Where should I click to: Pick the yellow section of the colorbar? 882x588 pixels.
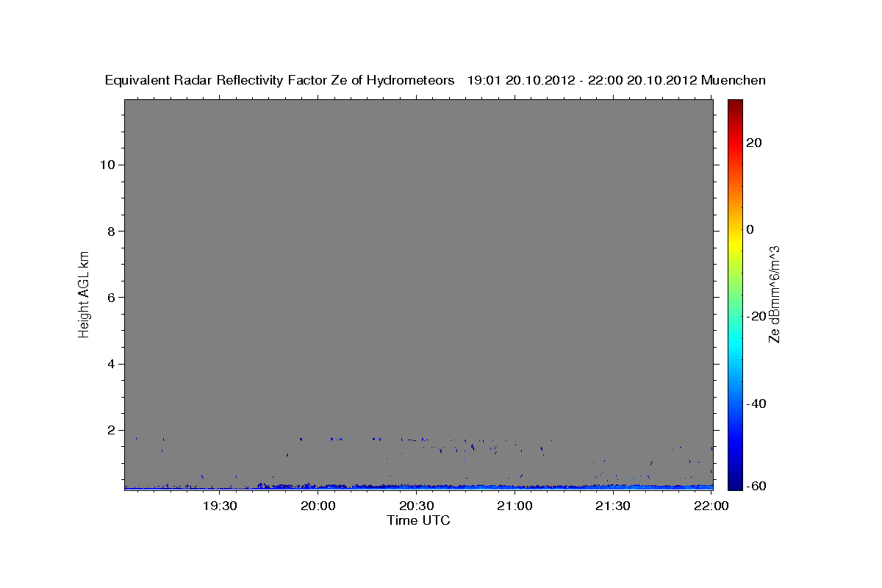(x=735, y=243)
